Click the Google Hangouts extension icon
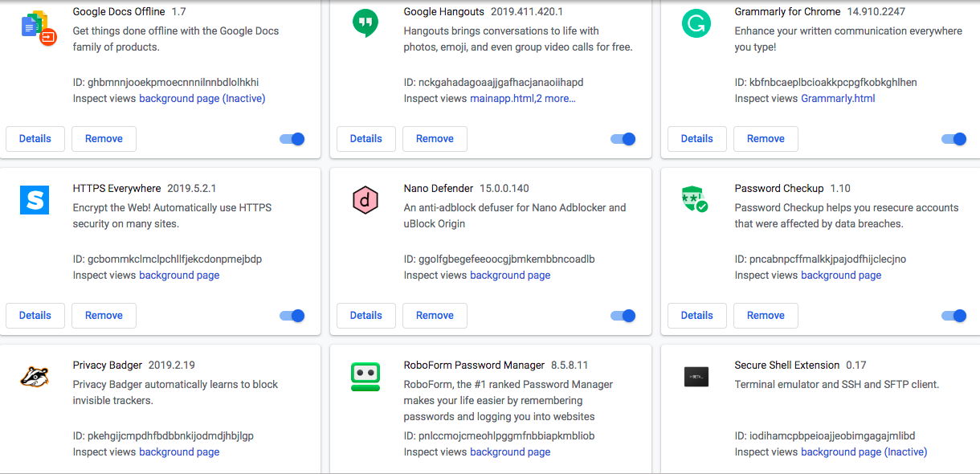980x474 pixels. point(365,23)
